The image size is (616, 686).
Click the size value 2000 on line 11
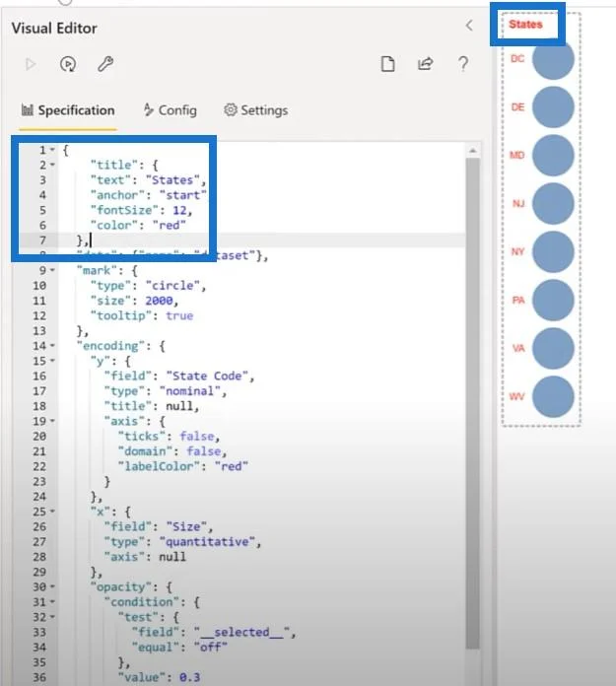[159, 301]
